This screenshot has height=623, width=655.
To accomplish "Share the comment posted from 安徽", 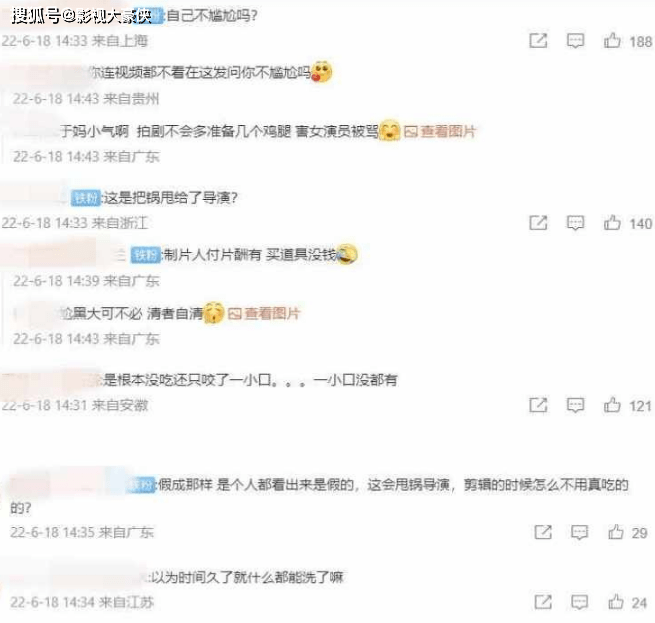I will coord(538,405).
